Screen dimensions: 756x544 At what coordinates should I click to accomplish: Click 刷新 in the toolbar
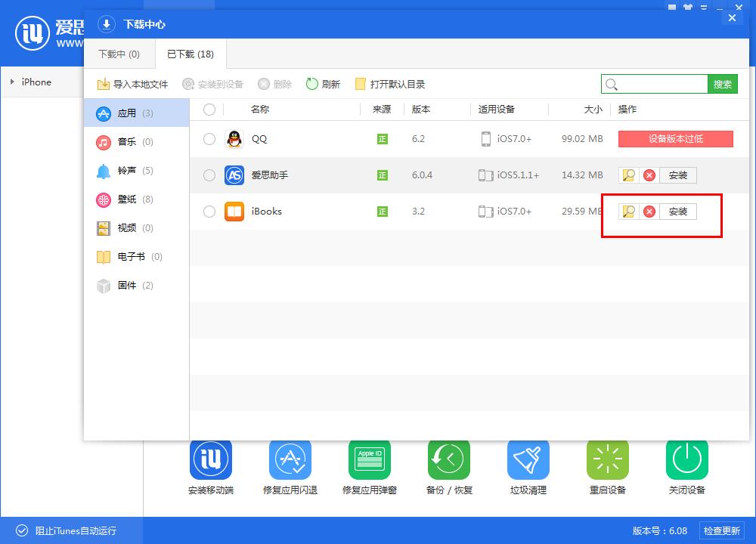coord(323,84)
